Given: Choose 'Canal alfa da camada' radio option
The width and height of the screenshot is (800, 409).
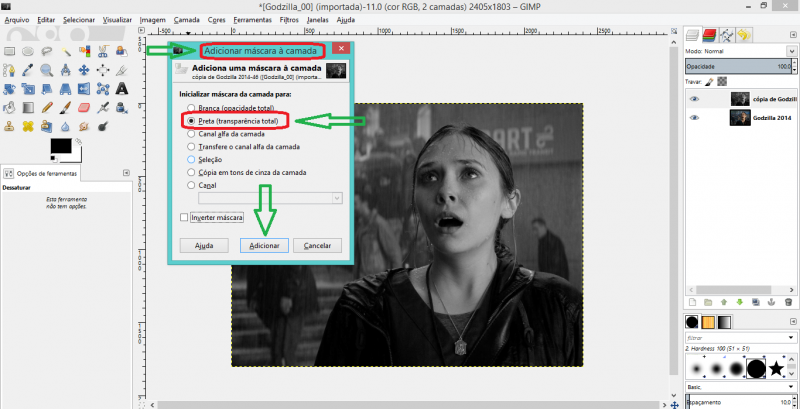Looking at the screenshot, I should 192,133.
